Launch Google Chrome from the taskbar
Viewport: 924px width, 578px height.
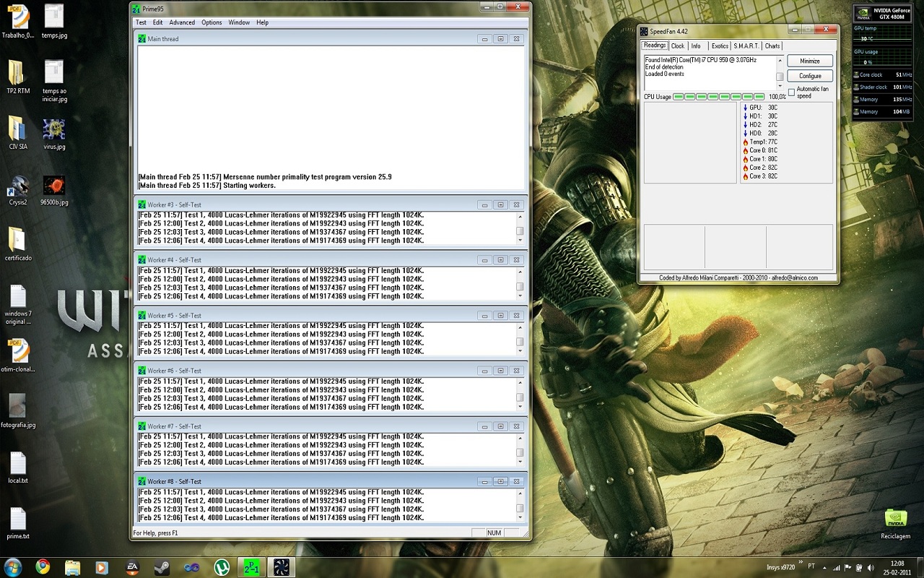pyautogui.click(x=43, y=567)
